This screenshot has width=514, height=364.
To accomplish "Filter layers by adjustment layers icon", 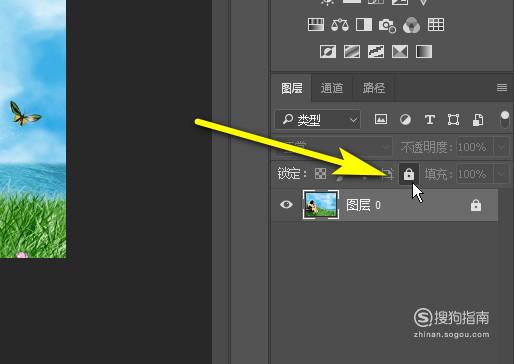I will [x=405, y=119].
